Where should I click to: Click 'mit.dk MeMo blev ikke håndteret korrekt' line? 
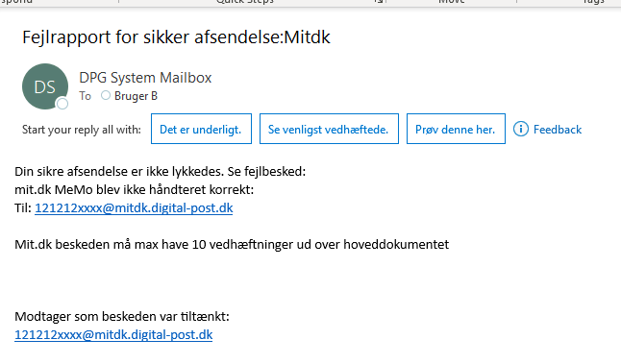[134, 190]
